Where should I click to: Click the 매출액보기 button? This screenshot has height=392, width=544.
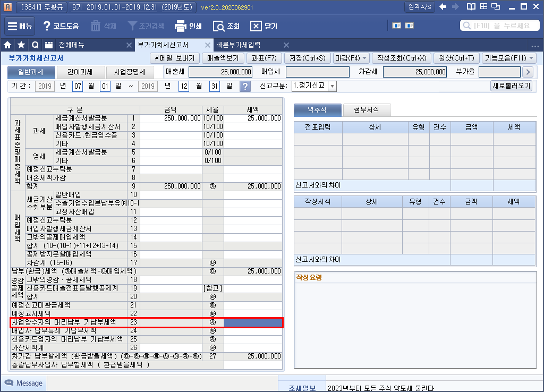tap(223, 58)
